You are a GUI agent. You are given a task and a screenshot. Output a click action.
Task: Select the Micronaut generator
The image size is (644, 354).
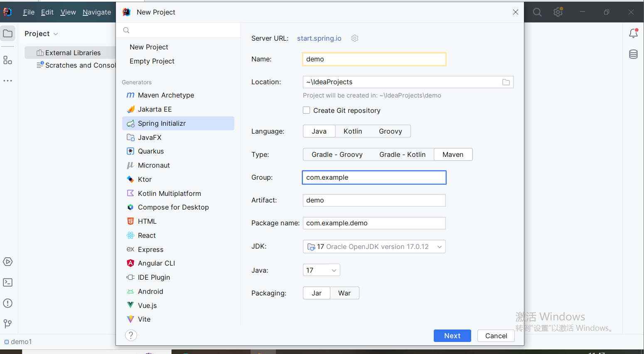(178, 165)
